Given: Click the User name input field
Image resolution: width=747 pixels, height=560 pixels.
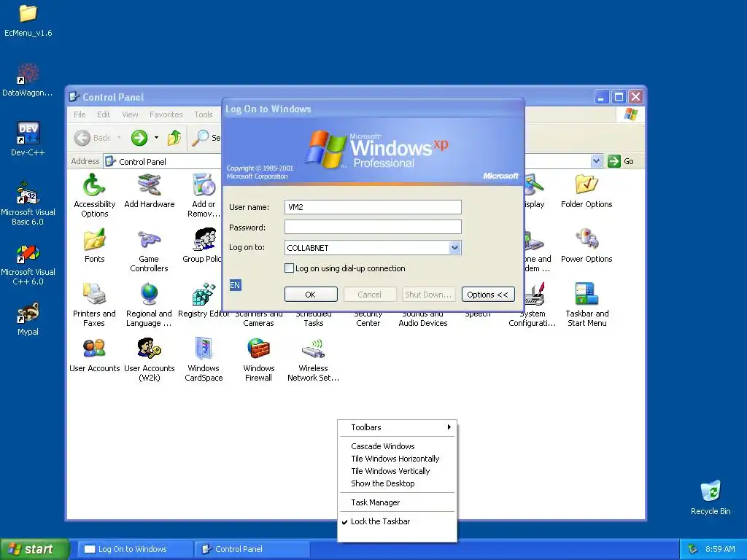Looking at the screenshot, I should point(373,207).
